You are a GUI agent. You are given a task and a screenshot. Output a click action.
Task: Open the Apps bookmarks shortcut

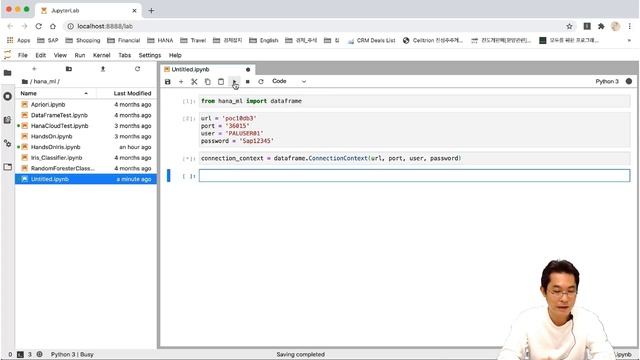click(18, 40)
